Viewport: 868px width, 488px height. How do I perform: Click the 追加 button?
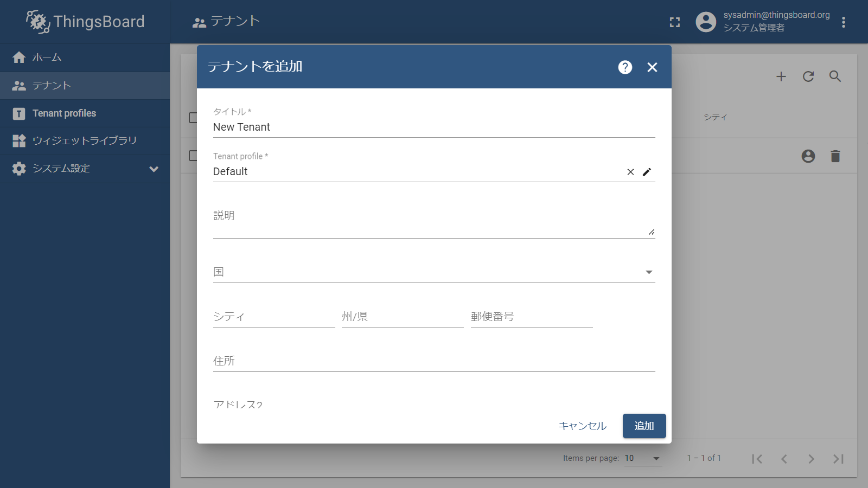(x=644, y=426)
